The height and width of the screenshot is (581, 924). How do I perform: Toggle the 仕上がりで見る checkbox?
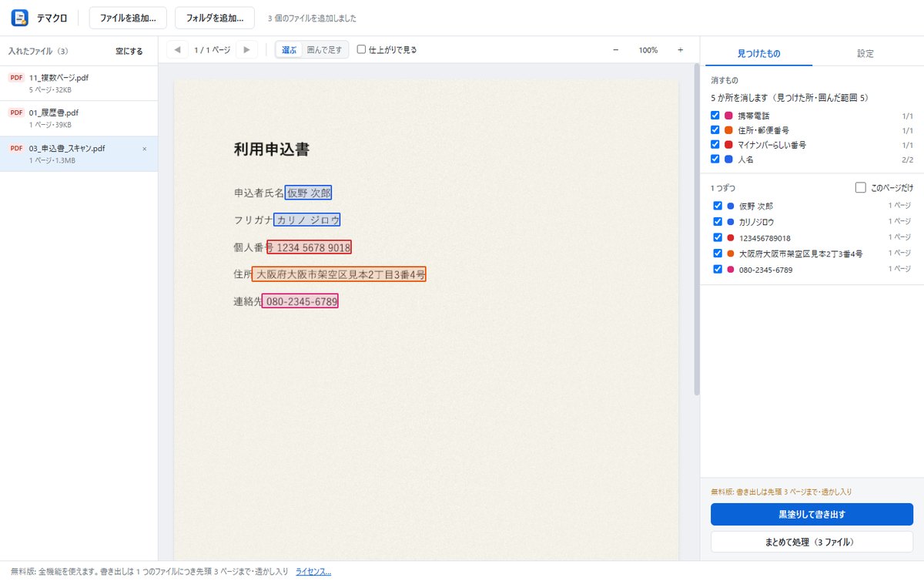coord(361,50)
